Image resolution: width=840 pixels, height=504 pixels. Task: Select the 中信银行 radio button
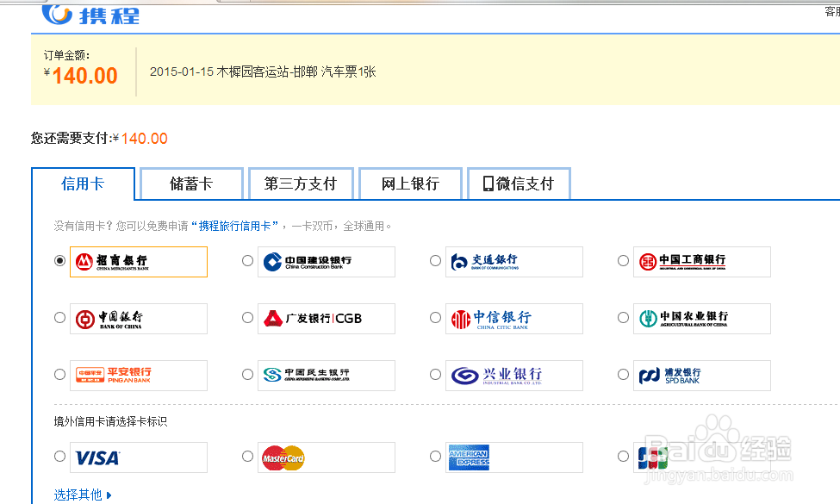[x=436, y=318]
